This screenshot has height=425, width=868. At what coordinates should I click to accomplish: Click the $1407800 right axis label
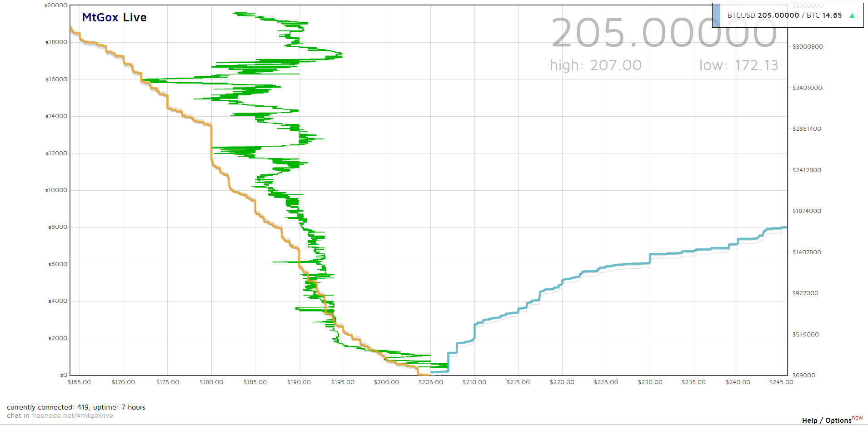pos(807,252)
